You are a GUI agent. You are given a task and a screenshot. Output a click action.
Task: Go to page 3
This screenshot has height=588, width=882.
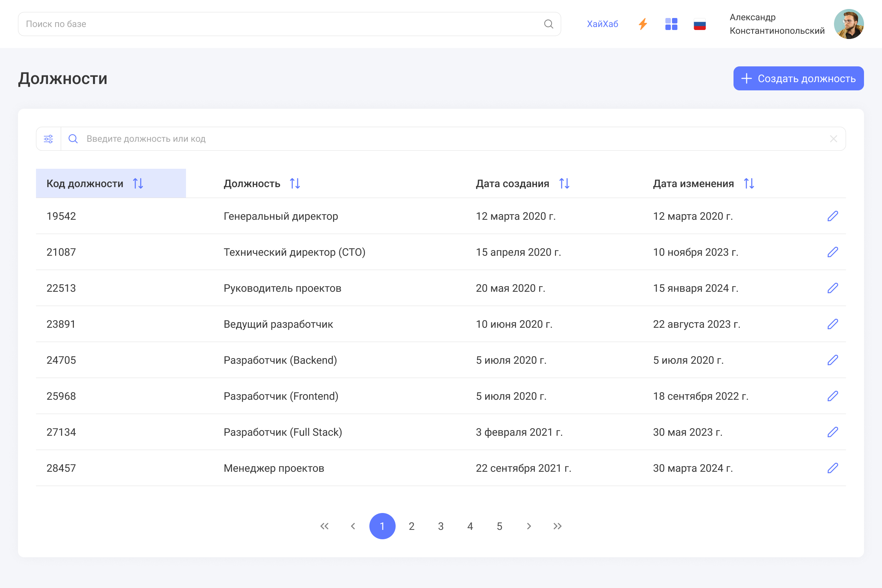(441, 526)
